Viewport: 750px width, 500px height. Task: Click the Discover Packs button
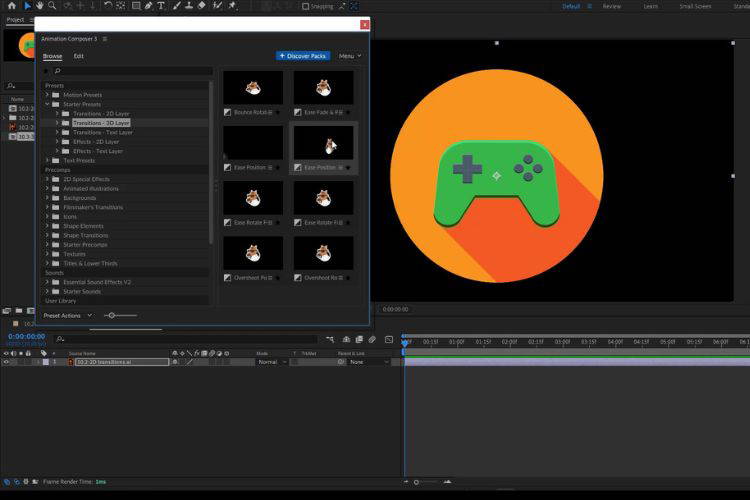(x=303, y=56)
